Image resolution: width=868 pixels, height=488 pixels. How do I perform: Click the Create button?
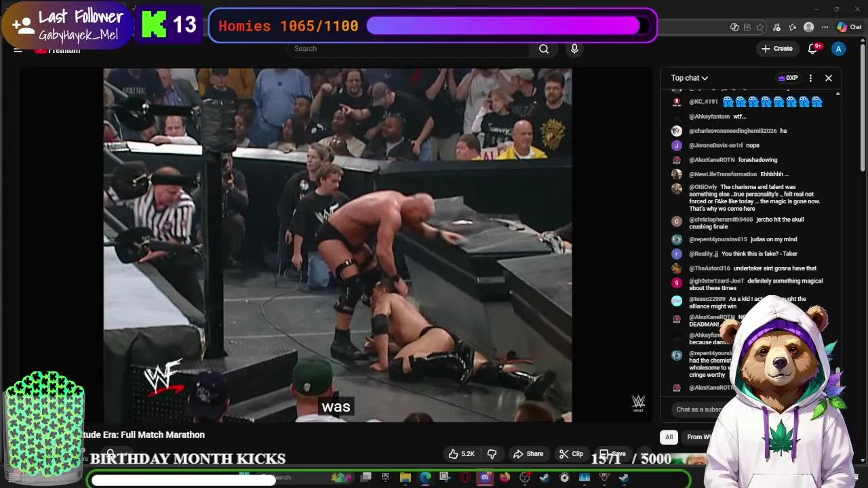(777, 49)
